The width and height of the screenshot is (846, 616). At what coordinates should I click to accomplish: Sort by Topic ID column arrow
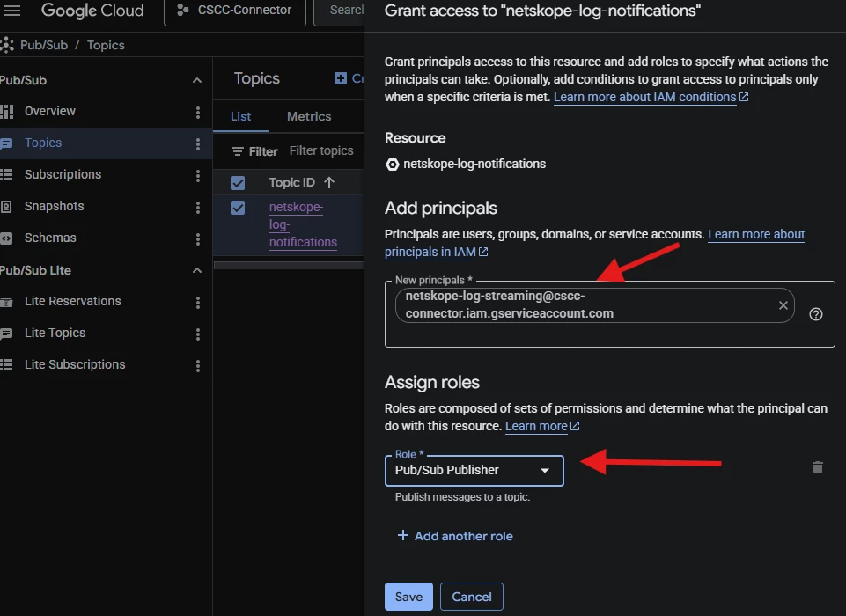(x=329, y=183)
